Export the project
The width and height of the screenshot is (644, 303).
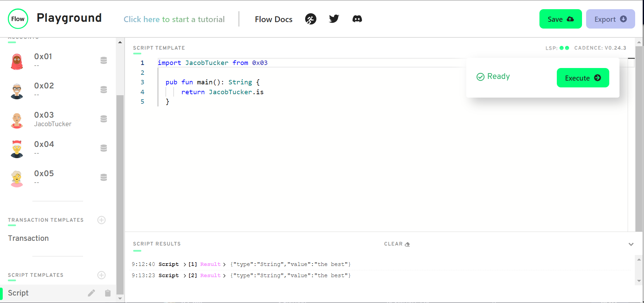tap(610, 19)
